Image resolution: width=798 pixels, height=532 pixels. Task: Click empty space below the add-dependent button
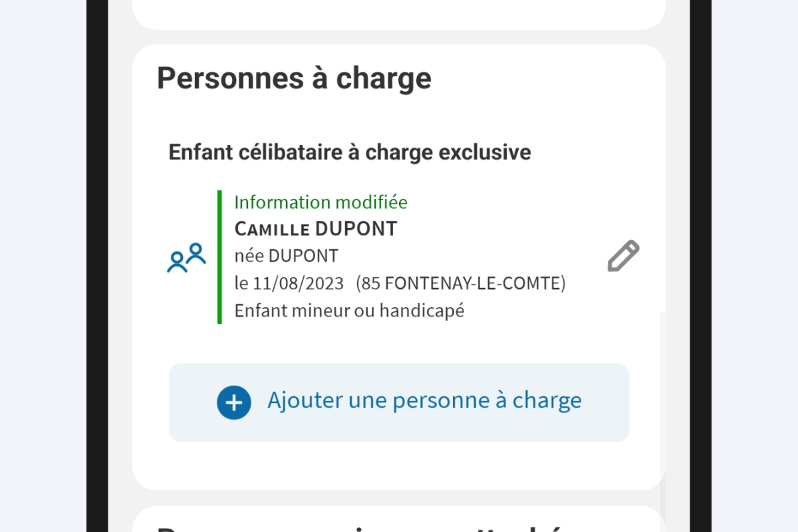399,465
